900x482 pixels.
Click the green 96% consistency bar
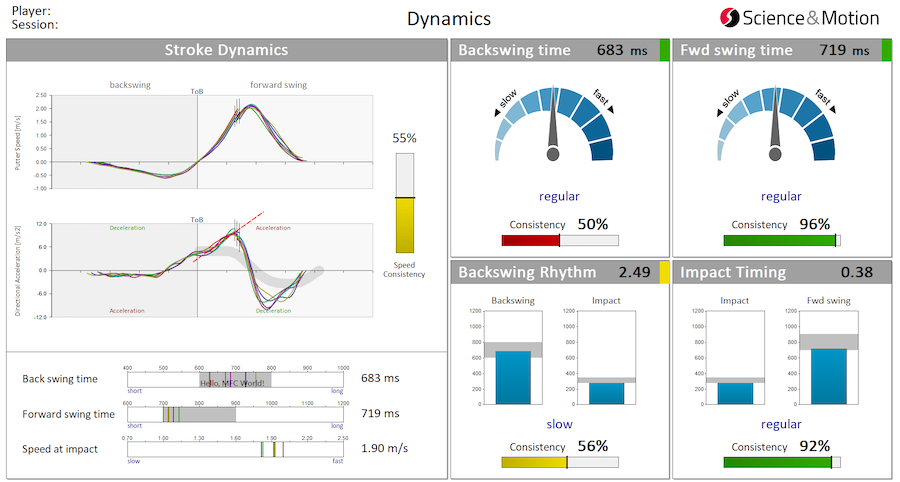(779, 240)
